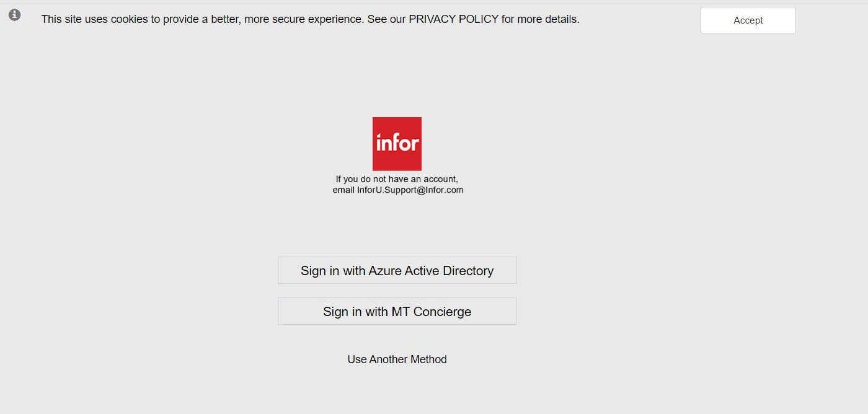Viewport: 868px width, 414px height.
Task: Sign in with MT Concierge
Action: tap(397, 312)
